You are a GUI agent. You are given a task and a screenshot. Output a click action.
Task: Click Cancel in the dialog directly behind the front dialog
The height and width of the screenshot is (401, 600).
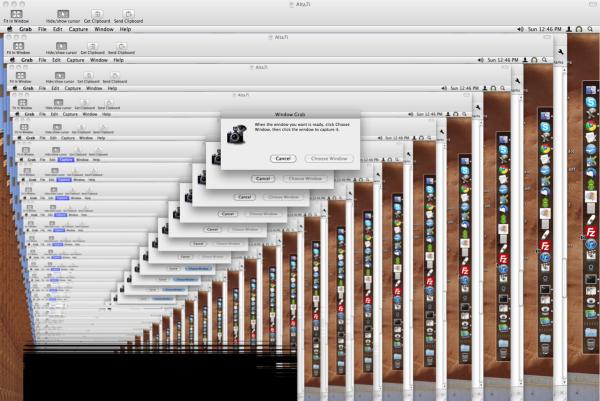click(x=263, y=179)
